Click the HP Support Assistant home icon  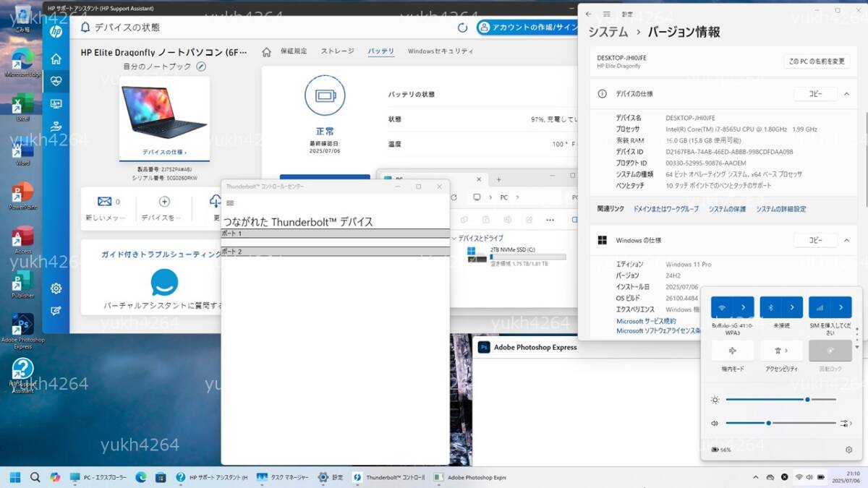click(56, 59)
